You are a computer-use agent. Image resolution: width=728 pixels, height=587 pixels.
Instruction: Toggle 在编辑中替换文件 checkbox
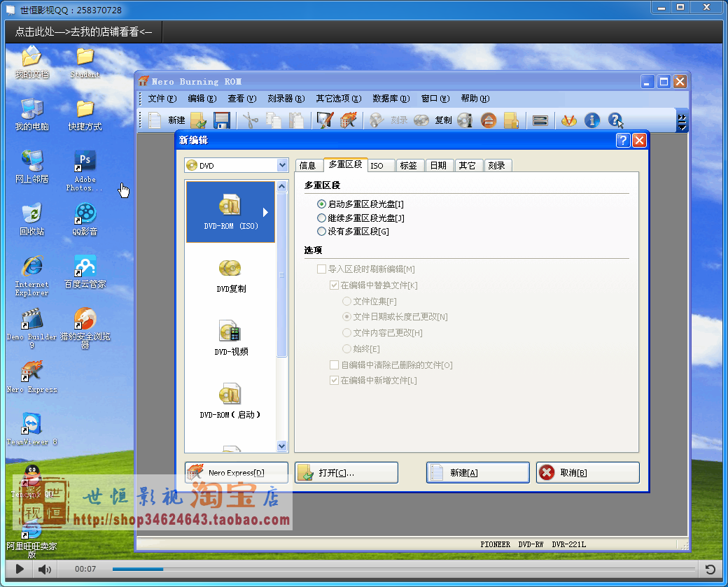point(334,285)
